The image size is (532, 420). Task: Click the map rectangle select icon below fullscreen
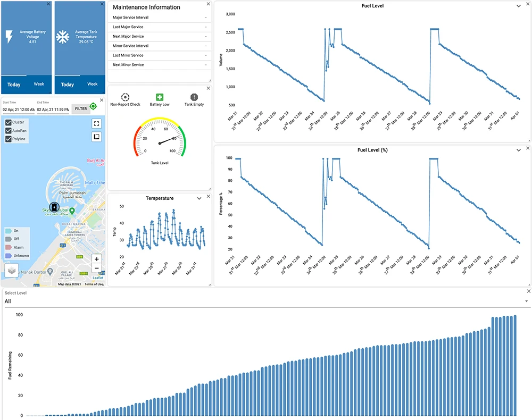97,137
